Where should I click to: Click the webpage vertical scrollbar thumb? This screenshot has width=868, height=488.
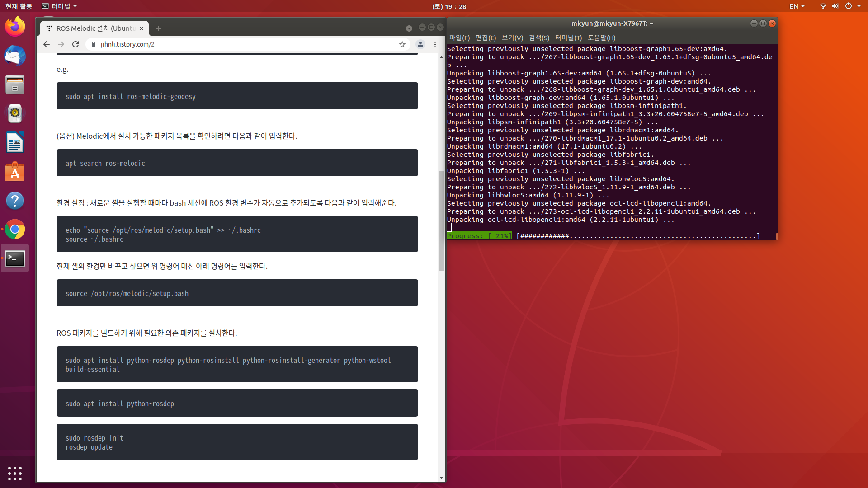coord(441,221)
